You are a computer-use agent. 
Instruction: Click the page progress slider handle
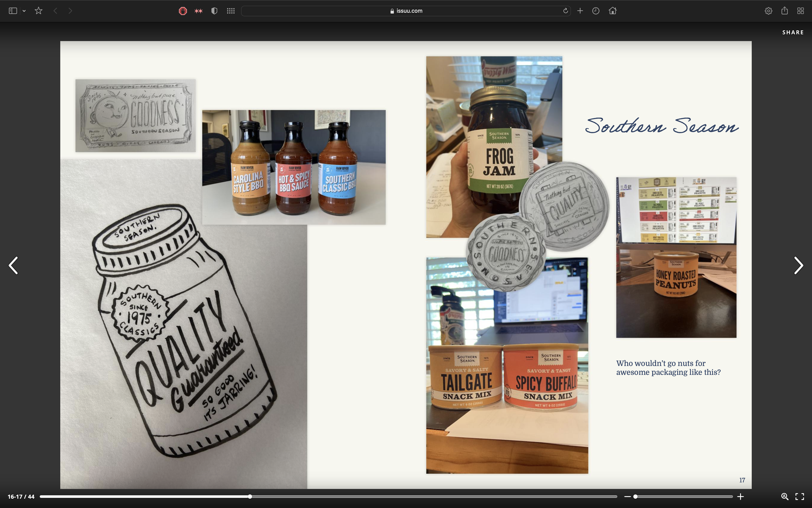tap(250, 497)
